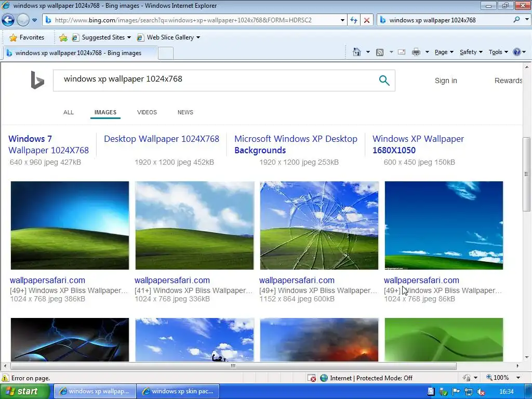Viewport: 532px width, 399px height.
Task: Click the Print icon
Action: point(416,52)
